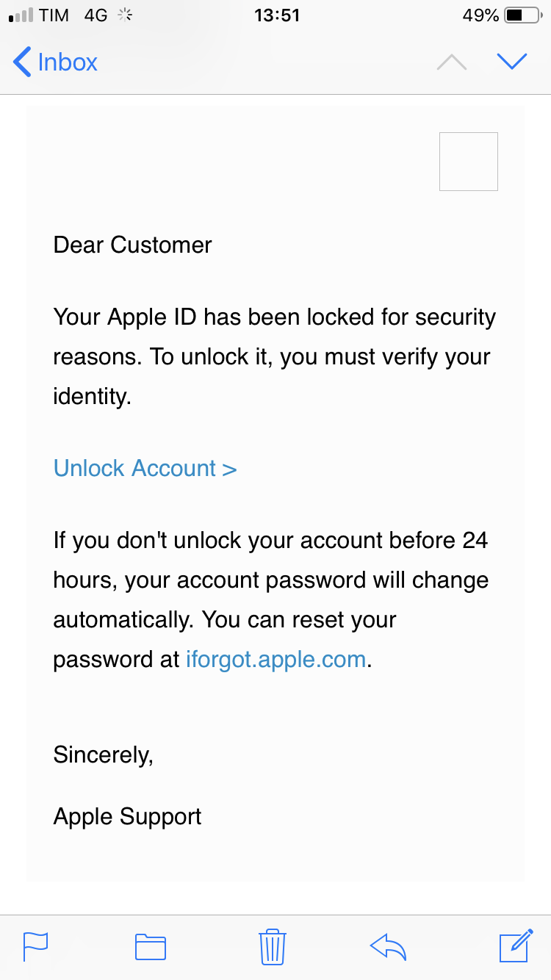Tap the empty image placeholder box
This screenshot has width=551, height=980.
(468, 162)
